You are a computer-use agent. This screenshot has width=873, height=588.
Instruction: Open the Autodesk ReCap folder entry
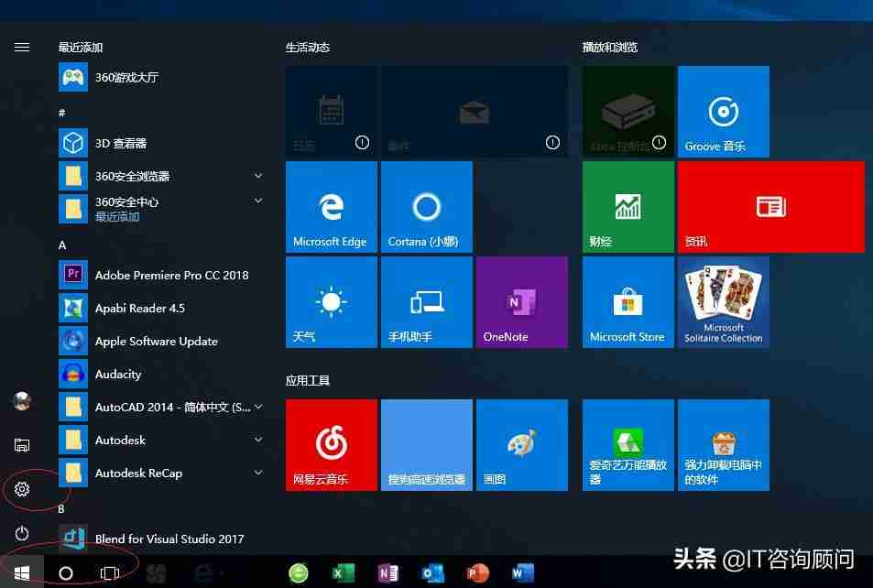coord(161,473)
